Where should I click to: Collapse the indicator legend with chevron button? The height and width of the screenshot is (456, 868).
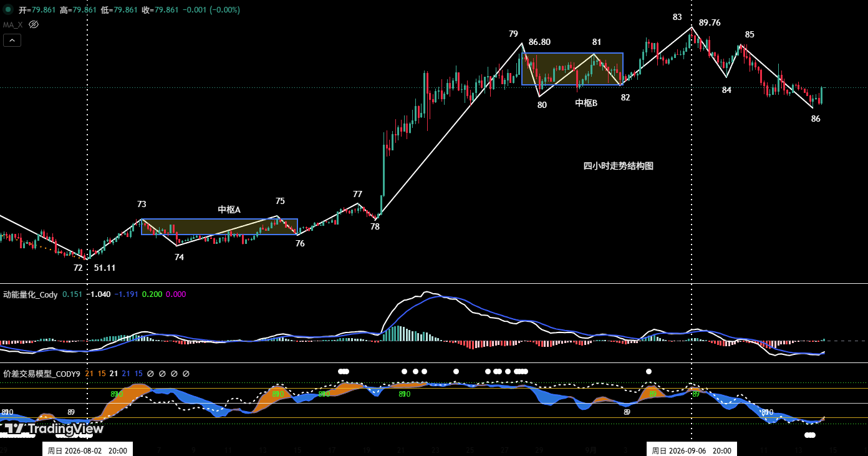tap(12, 41)
